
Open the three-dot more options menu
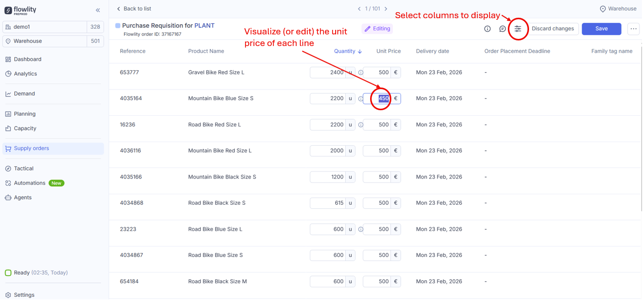tap(633, 29)
